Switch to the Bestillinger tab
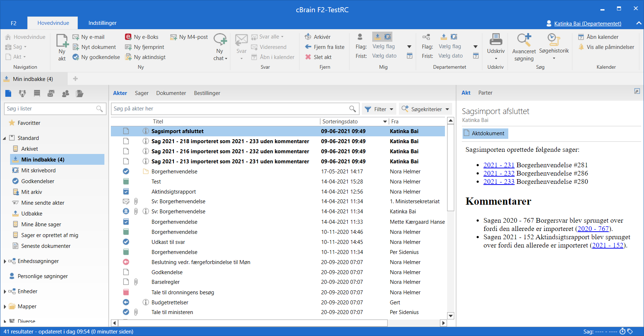This screenshot has height=336, width=644. pyautogui.click(x=207, y=93)
